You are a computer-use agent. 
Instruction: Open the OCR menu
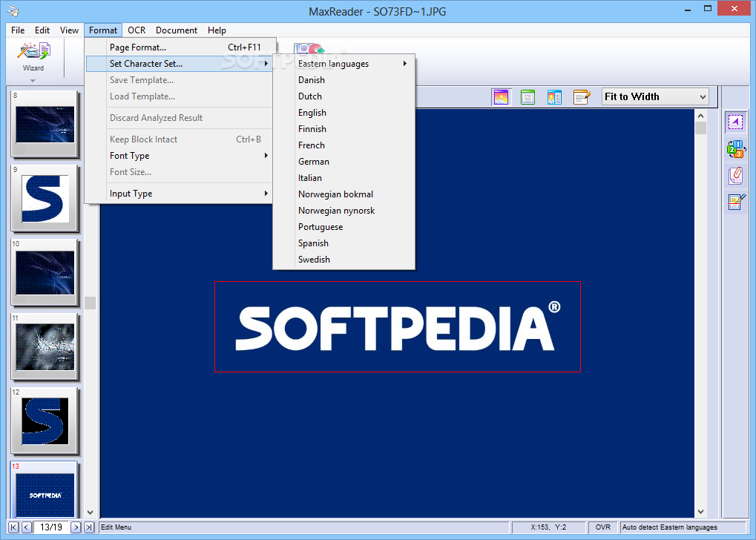coord(137,30)
